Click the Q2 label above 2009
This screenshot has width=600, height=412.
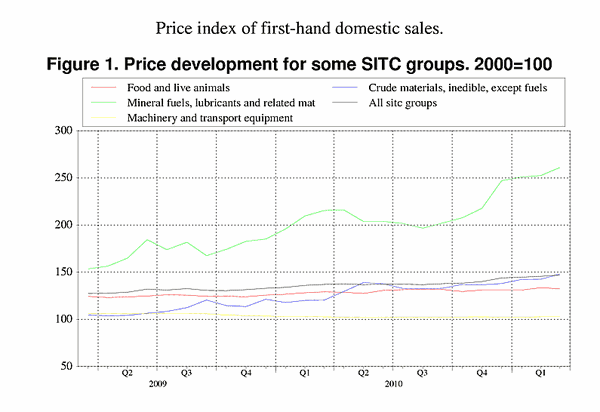[x=127, y=373]
